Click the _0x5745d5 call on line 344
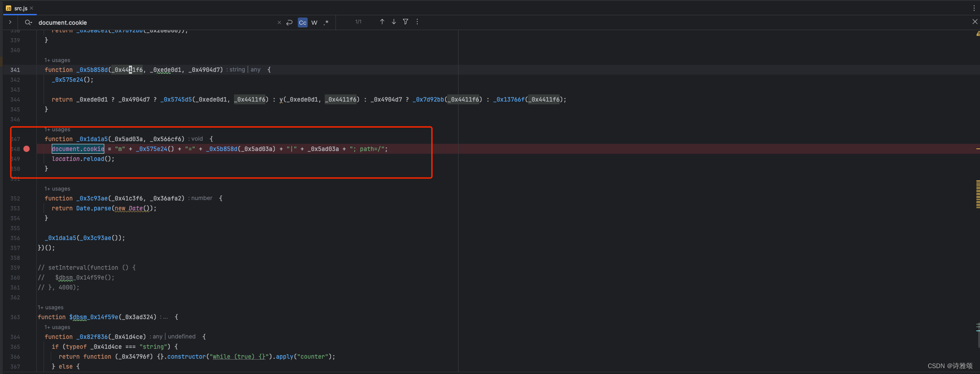 (176, 99)
